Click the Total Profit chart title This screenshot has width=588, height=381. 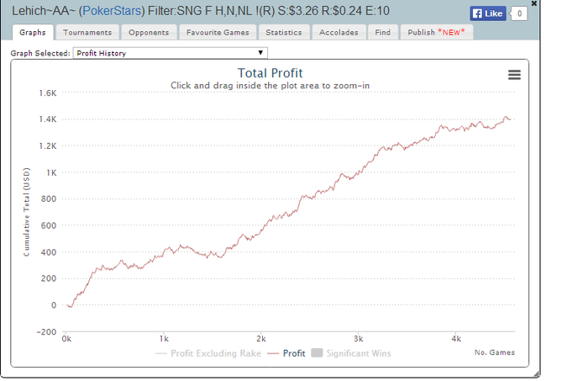270,73
